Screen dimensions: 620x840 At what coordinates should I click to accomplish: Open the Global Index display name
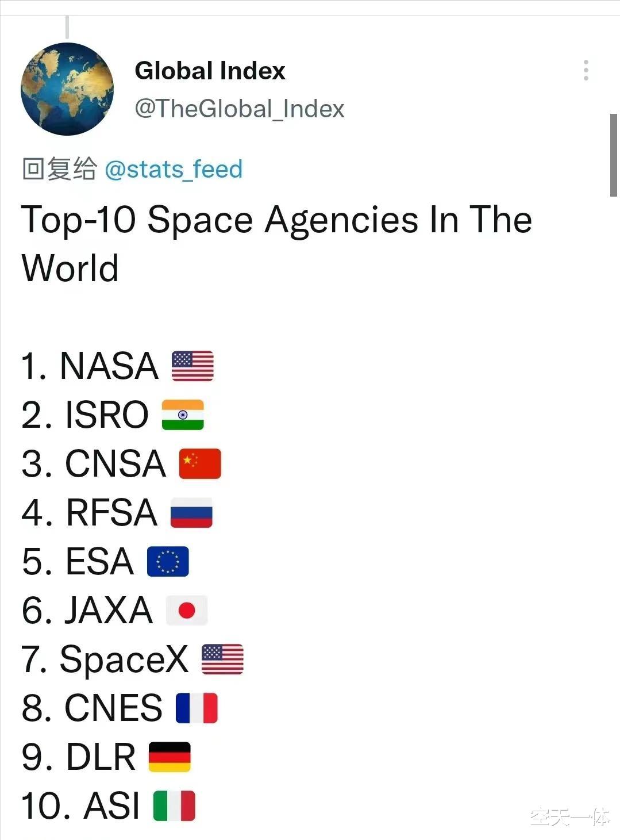(210, 71)
